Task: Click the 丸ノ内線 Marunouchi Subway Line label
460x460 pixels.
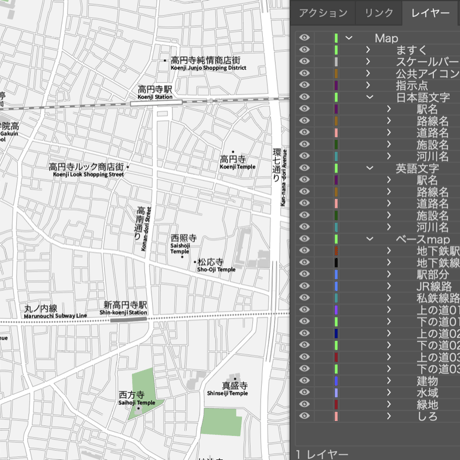Action: pos(55,312)
